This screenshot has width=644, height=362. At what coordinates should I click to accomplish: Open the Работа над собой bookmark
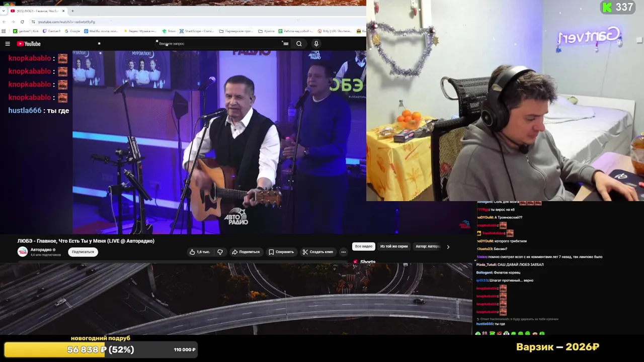(296, 31)
